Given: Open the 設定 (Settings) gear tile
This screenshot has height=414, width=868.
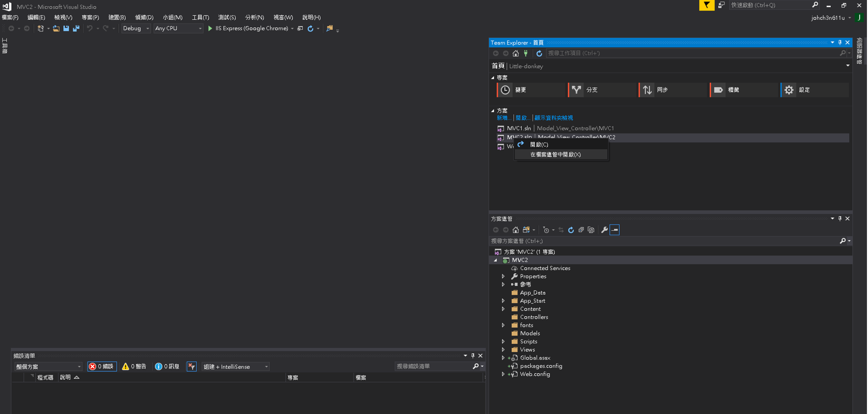Looking at the screenshot, I should tap(815, 90).
